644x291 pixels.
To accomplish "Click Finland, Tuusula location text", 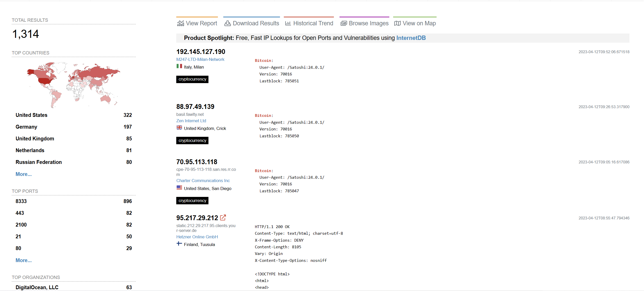I will click(x=200, y=244).
